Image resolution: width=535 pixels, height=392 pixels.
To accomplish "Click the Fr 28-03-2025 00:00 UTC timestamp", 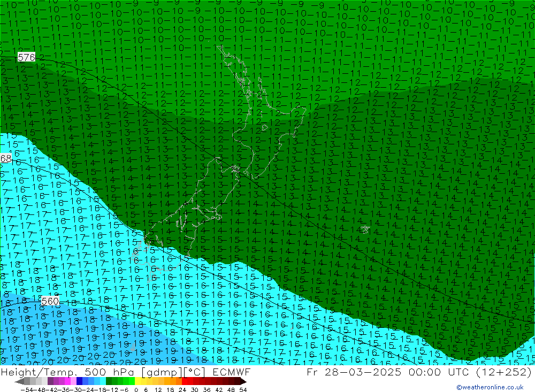I will [x=419, y=372].
